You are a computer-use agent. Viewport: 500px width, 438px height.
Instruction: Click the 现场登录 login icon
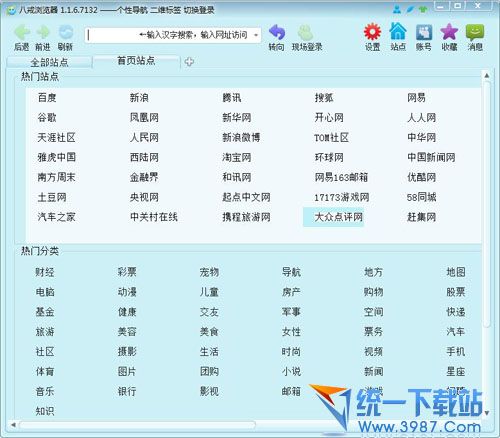[x=305, y=32]
